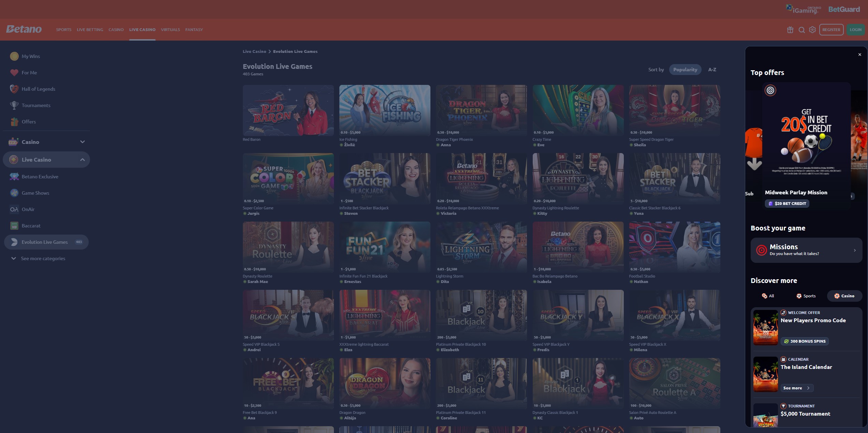
Task: Sort games by Popularity
Action: pyautogui.click(x=685, y=70)
